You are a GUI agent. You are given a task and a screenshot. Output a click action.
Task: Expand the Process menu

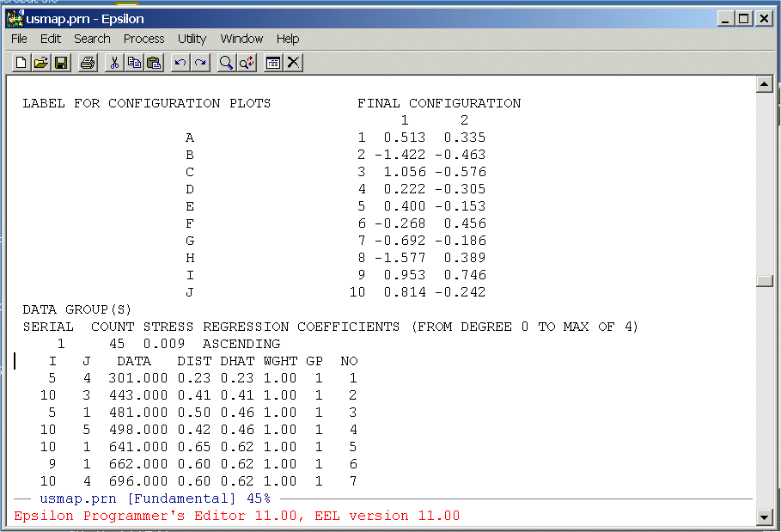coord(143,39)
